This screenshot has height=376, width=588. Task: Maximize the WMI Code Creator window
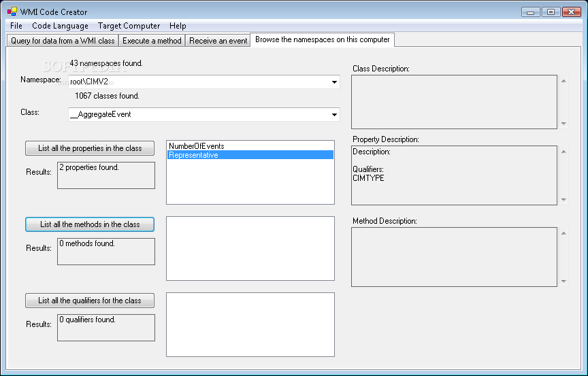(x=551, y=12)
